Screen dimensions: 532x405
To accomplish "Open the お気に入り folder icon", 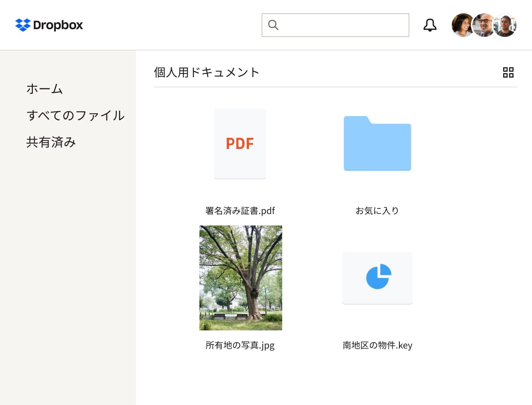I will [377, 143].
